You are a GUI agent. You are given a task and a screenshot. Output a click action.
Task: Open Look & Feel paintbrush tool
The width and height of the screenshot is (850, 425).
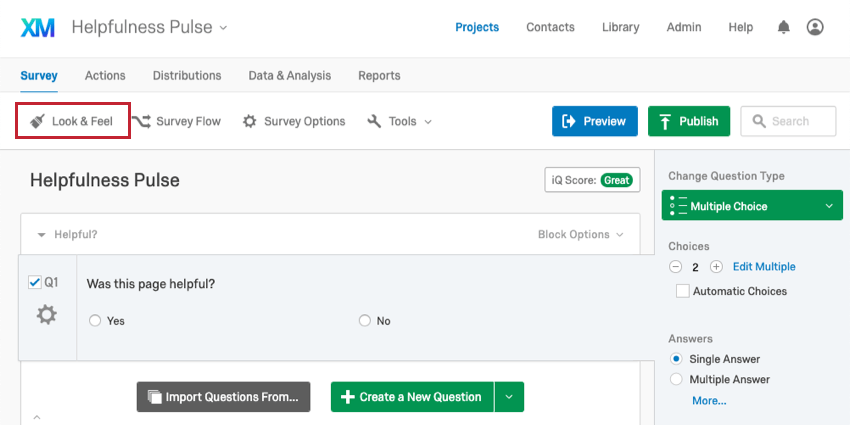click(x=72, y=121)
